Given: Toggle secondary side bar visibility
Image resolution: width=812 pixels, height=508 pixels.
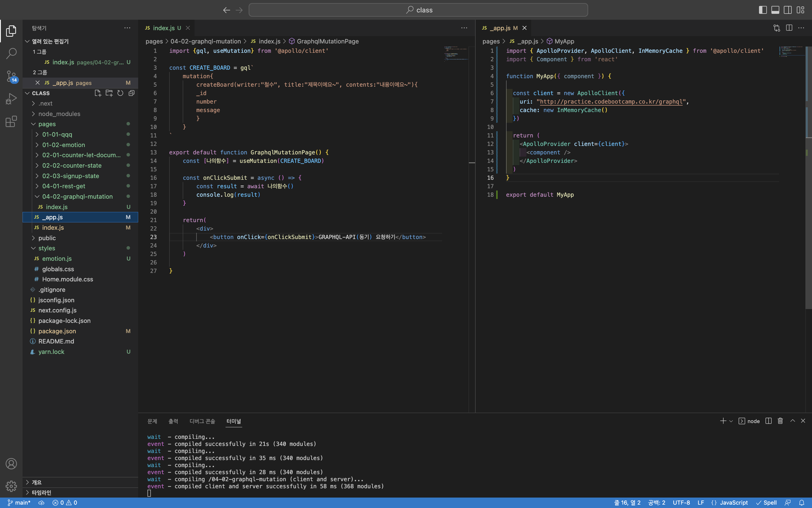Looking at the screenshot, I should coord(788,10).
